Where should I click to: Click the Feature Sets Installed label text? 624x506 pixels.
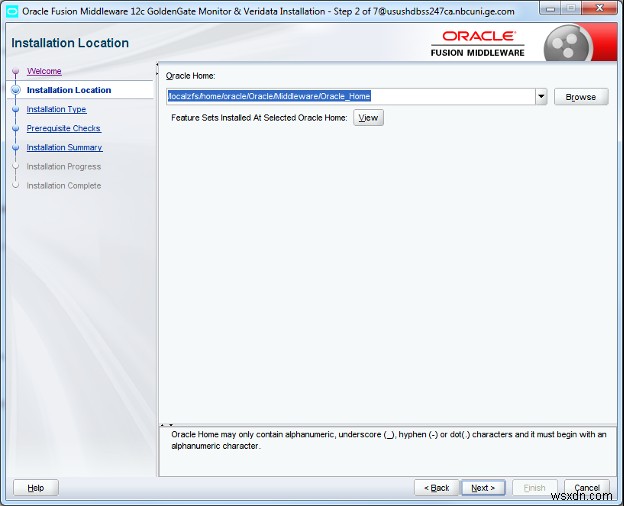click(259, 118)
